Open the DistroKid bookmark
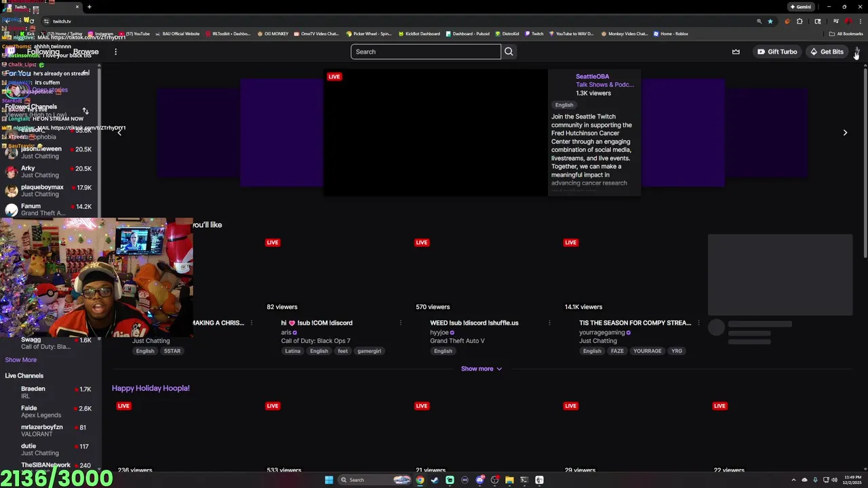The height and width of the screenshot is (488, 868). tap(507, 33)
